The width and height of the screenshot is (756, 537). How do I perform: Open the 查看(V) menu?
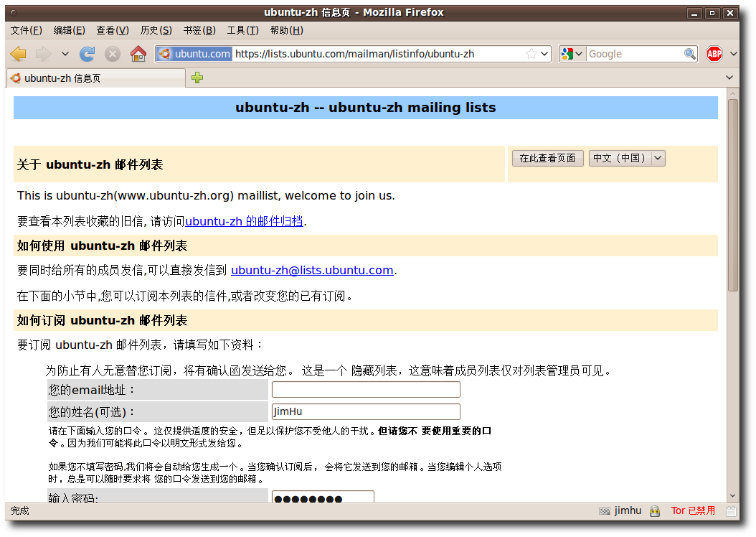click(x=113, y=30)
